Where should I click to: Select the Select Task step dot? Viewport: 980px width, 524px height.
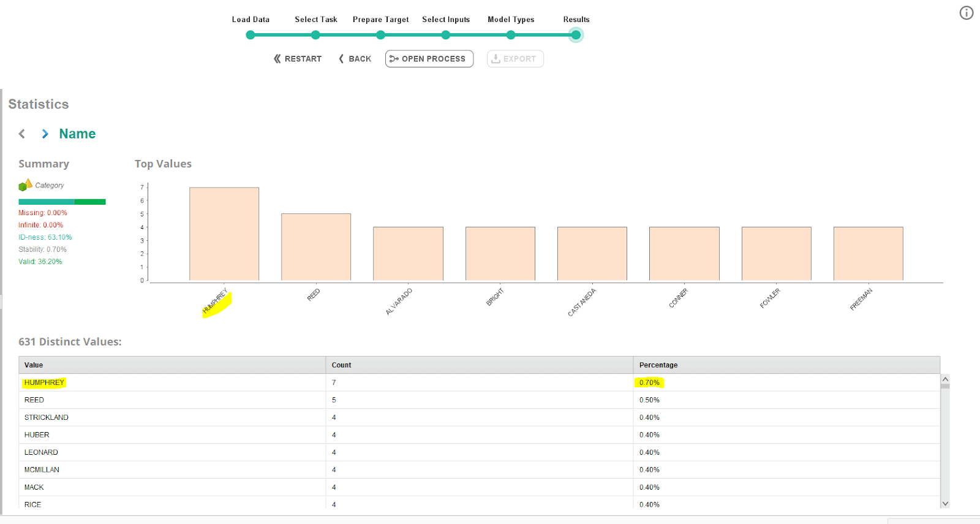tap(315, 35)
